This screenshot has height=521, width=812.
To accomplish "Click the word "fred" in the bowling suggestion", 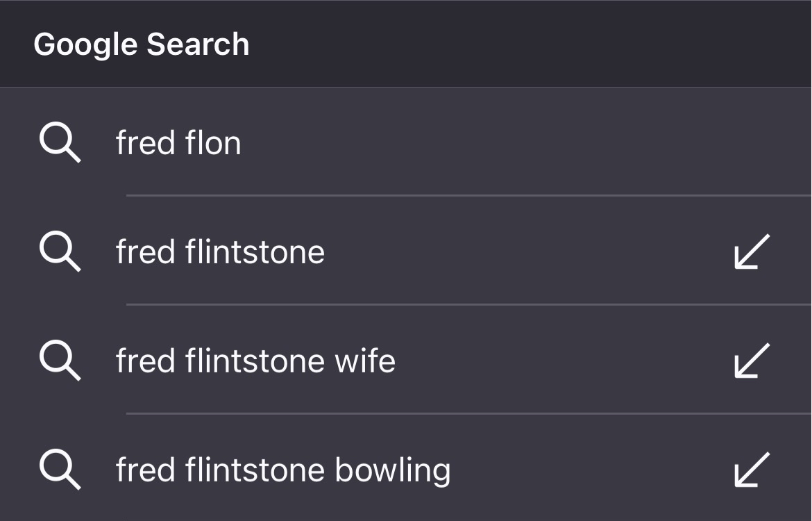I will 144,470.
